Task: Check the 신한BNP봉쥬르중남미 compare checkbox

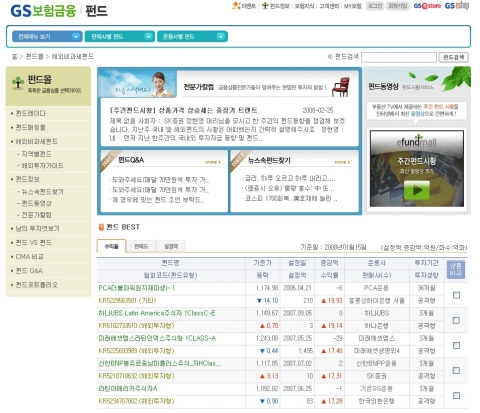Action: tap(456, 370)
